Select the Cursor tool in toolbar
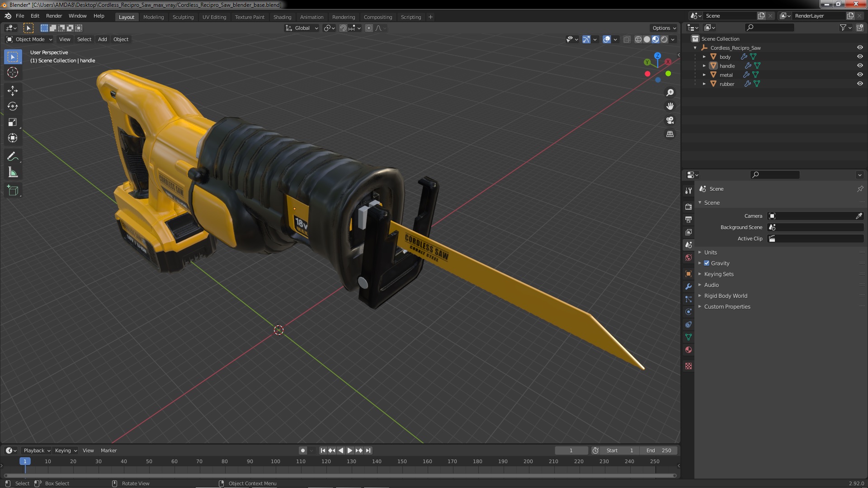Viewport: 868px width, 488px height. [13, 72]
